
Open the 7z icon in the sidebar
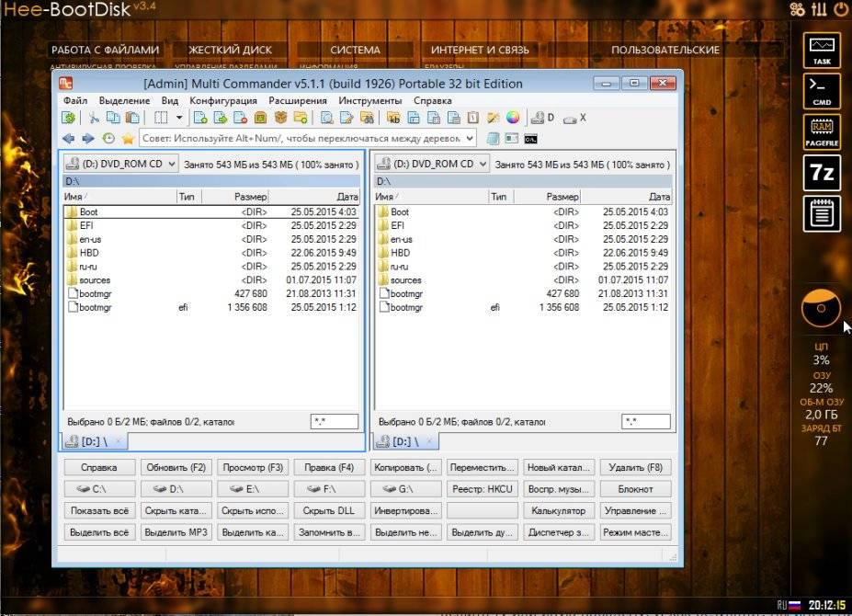coord(822,172)
